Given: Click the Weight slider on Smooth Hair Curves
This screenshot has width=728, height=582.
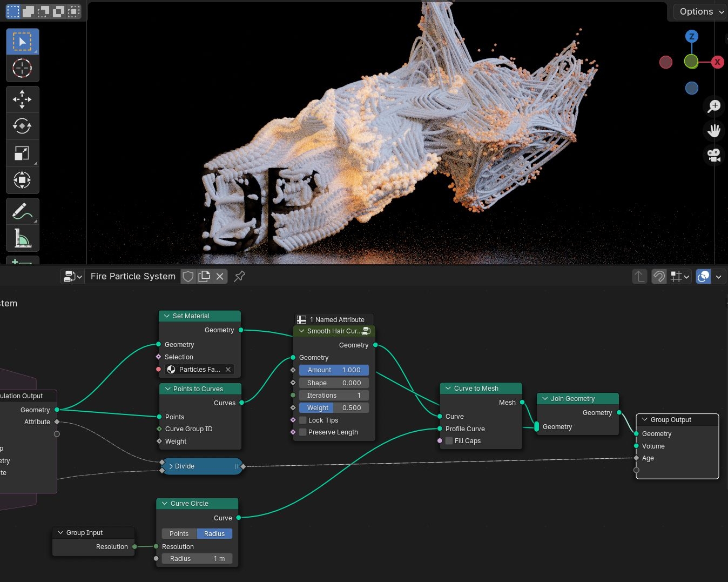Looking at the screenshot, I should coord(334,407).
